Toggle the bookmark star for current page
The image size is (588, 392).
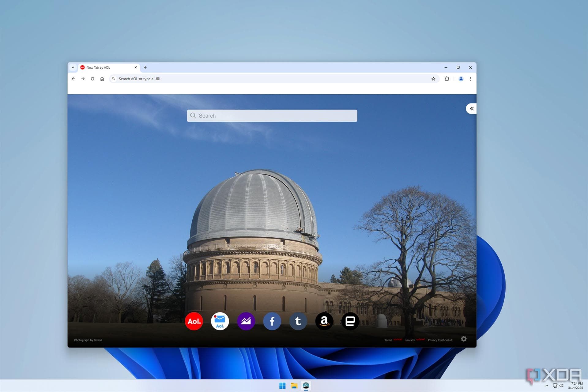coord(434,79)
